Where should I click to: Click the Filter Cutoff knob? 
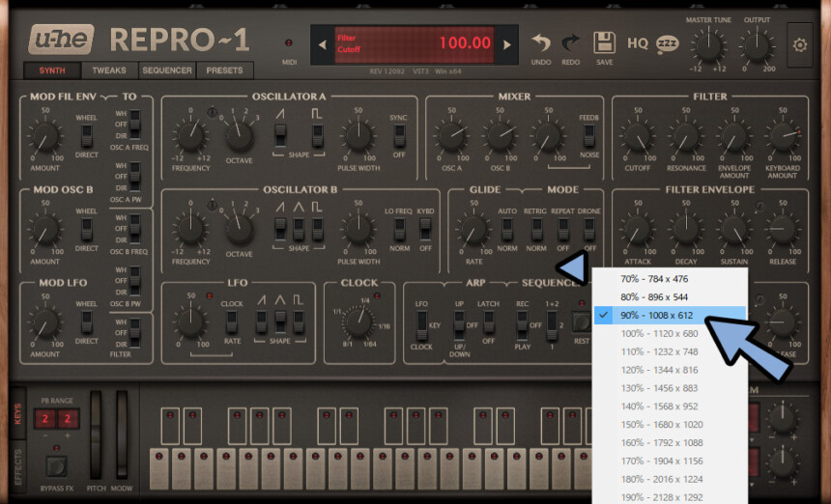(x=638, y=136)
